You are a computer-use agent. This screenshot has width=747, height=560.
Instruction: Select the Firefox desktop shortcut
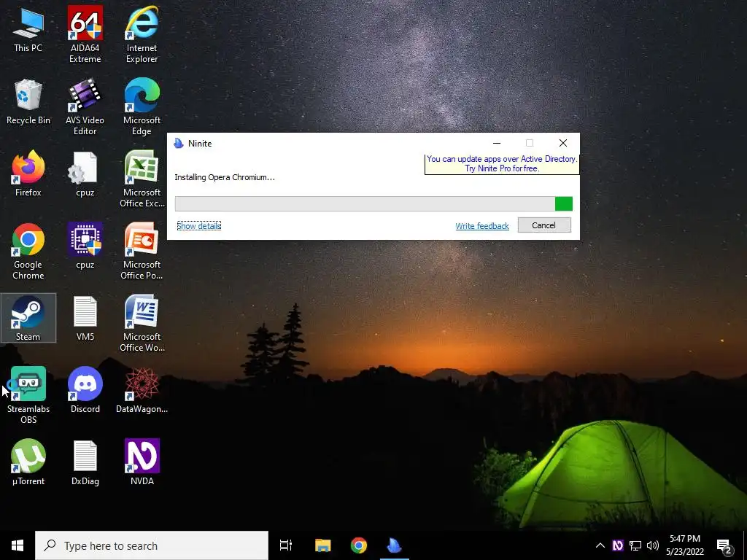pos(28,174)
